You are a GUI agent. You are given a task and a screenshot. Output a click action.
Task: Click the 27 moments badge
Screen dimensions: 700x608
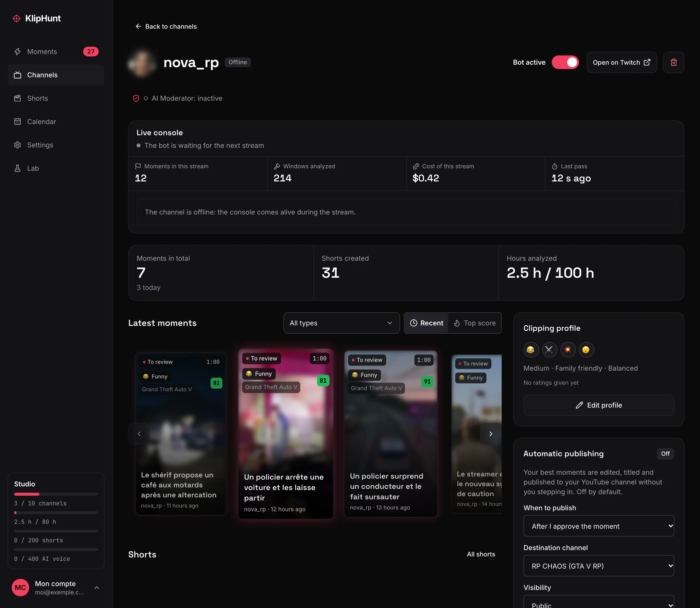91,52
